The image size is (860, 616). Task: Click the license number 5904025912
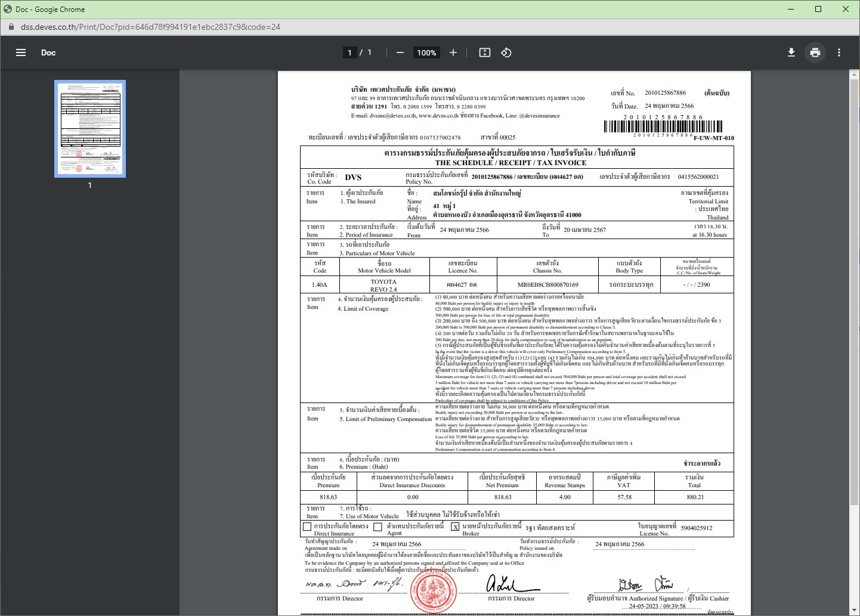(697, 528)
